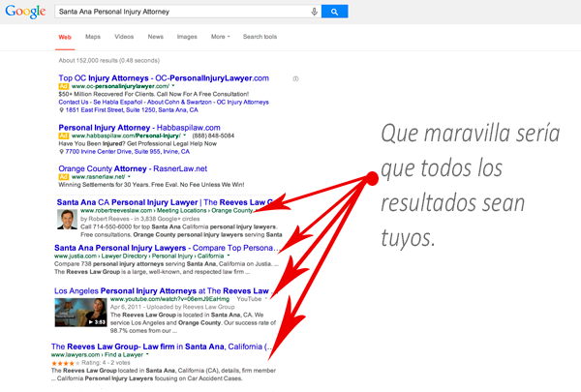Image resolution: width=581 pixels, height=392 pixels.
Task: Open The Reeves Law Group lawyers.com result
Action: pos(161,347)
